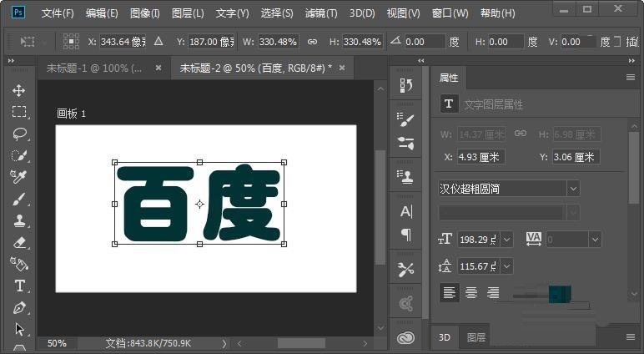Open the 滤镜(T) menu

coord(321,13)
